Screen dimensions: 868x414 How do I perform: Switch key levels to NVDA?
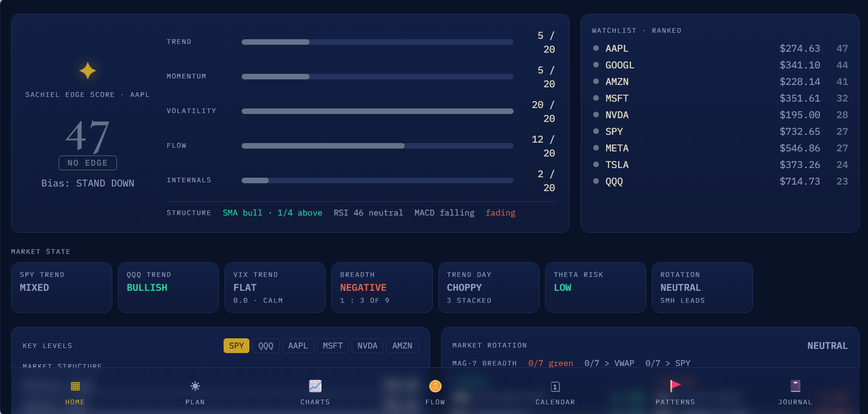367,346
